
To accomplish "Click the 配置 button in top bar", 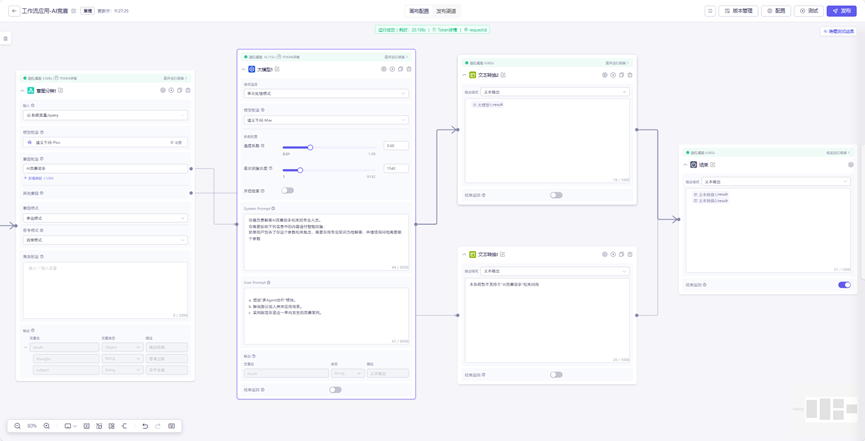I will pyautogui.click(x=776, y=11).
